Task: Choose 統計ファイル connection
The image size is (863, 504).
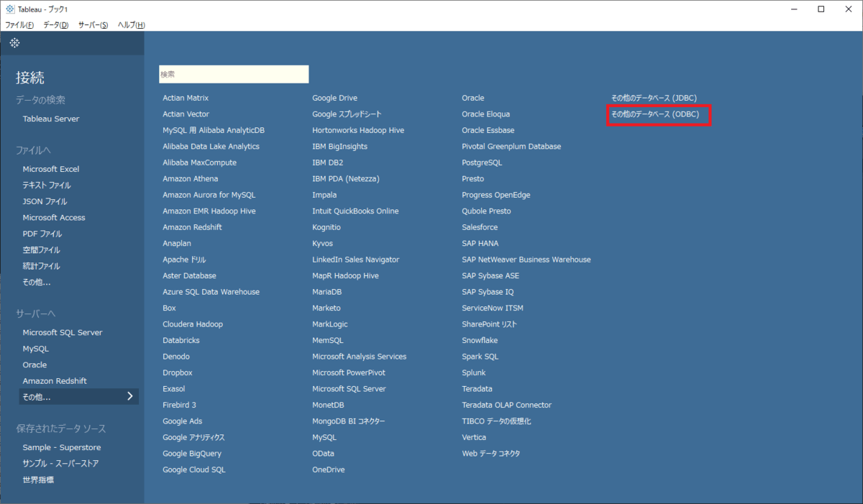Action: pyautogui.click(x=41, y=266)
